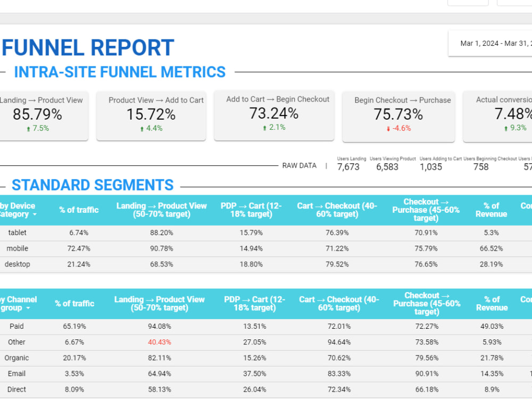Click Email's 90.91% Checkout → Purchase cell
This screenshot has height=399, width=532.
click(x=427, y=373)
